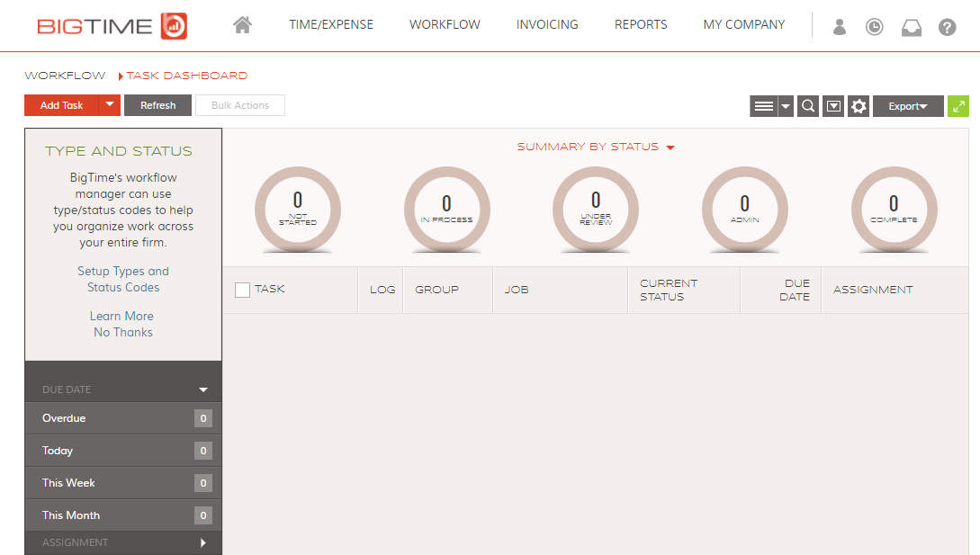Image resolution: width=980 pixels, height=555 pixels.
Task: Open the search magnifier icon
Action: click(808, 106)
